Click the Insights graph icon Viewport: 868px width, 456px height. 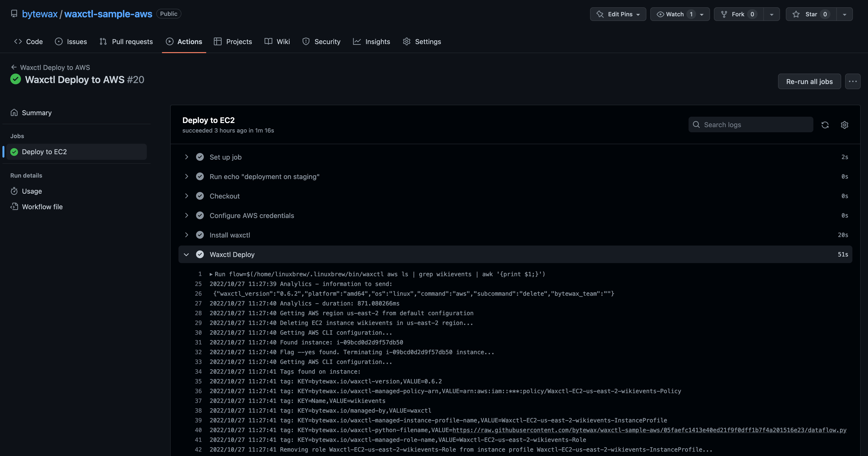tap(357, 41)
